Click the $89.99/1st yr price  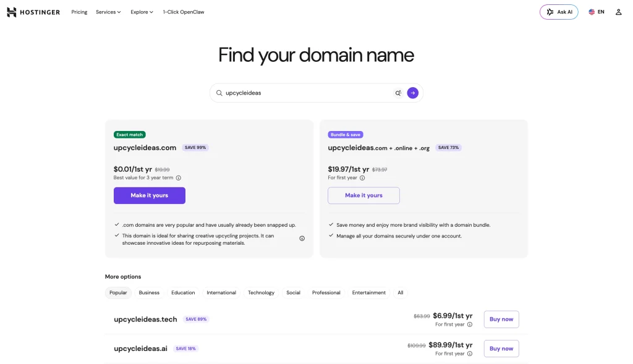tap(451, 345)
